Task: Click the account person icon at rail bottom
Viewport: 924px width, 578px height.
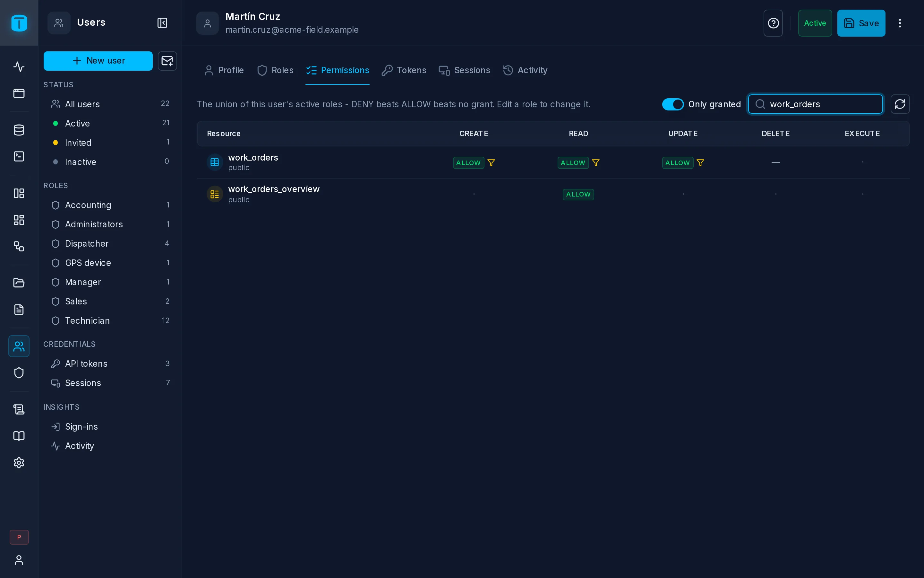Action: [19, 560]
